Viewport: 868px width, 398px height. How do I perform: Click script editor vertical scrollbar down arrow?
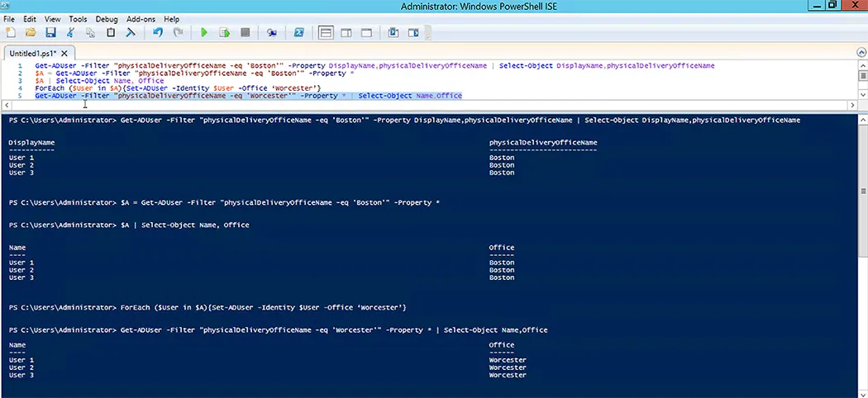[863, 95]
